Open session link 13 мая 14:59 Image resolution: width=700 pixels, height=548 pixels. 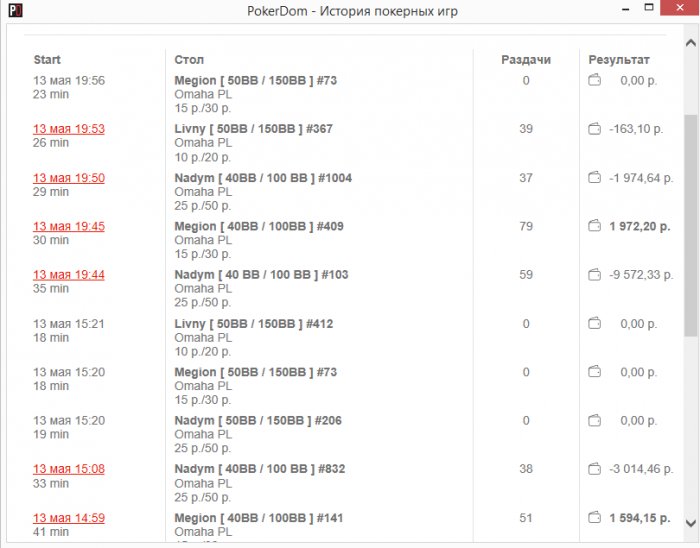[69, 518]
